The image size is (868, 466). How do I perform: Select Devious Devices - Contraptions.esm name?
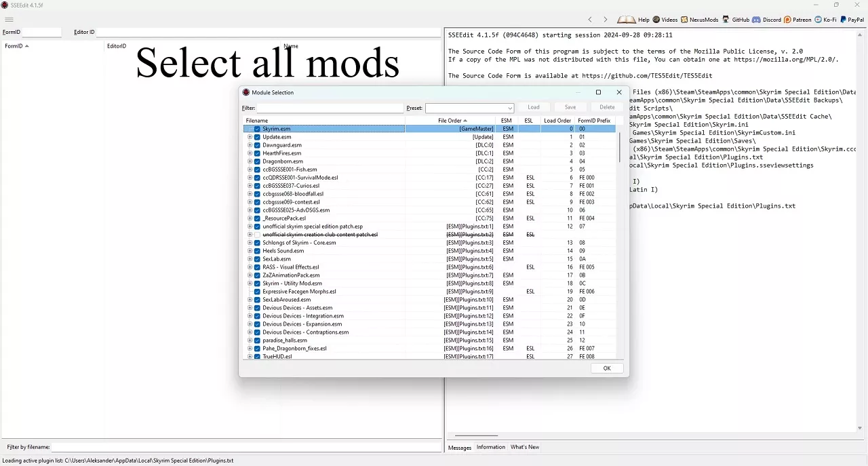[x=306, y=332]
